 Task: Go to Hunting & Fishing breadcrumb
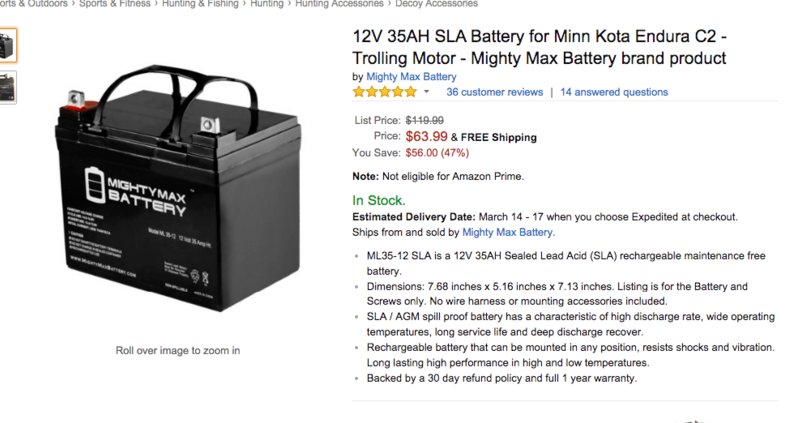[200, 4]
